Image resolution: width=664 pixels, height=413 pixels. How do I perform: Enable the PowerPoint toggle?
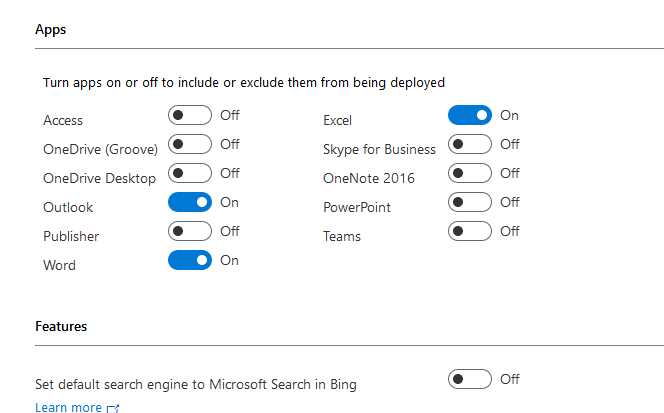tap(470, 202)
